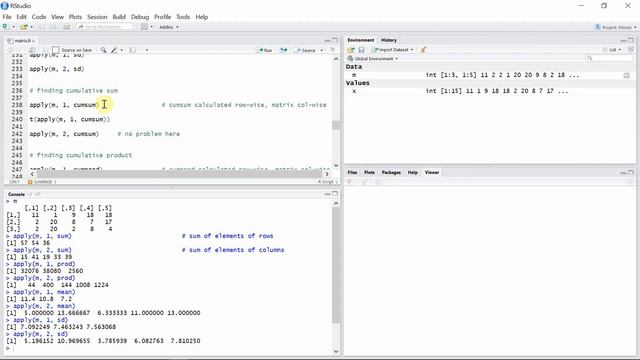640x360 pixels.
Task: Click the Compile Report notebook icon
Action: pos(133,50)
